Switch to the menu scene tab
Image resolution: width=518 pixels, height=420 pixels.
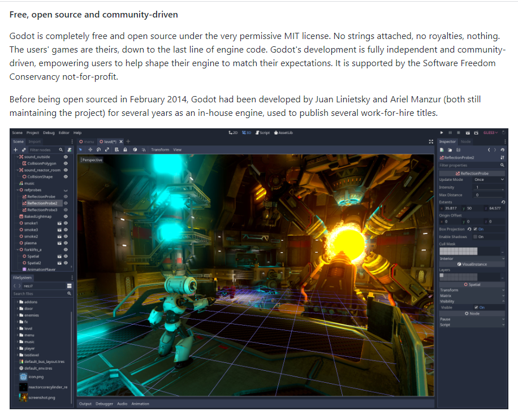pyautogui.click(x=87, y=141)
